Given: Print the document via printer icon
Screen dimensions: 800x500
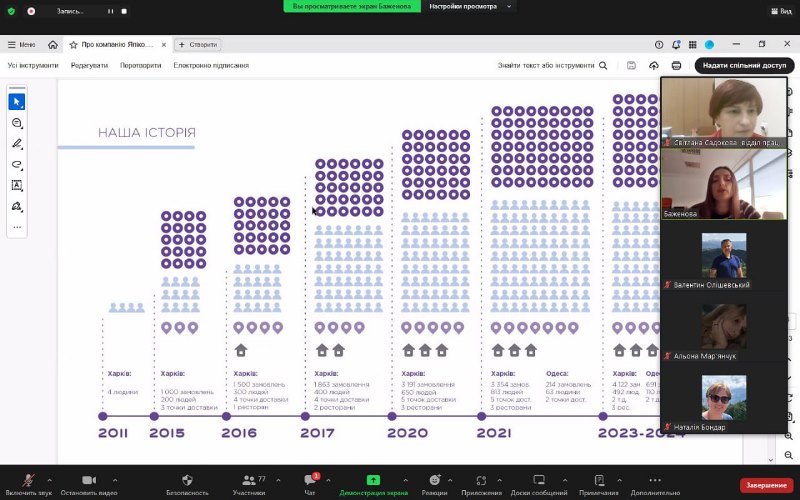Looking at the screenshot, I should [x=676, y=65].
